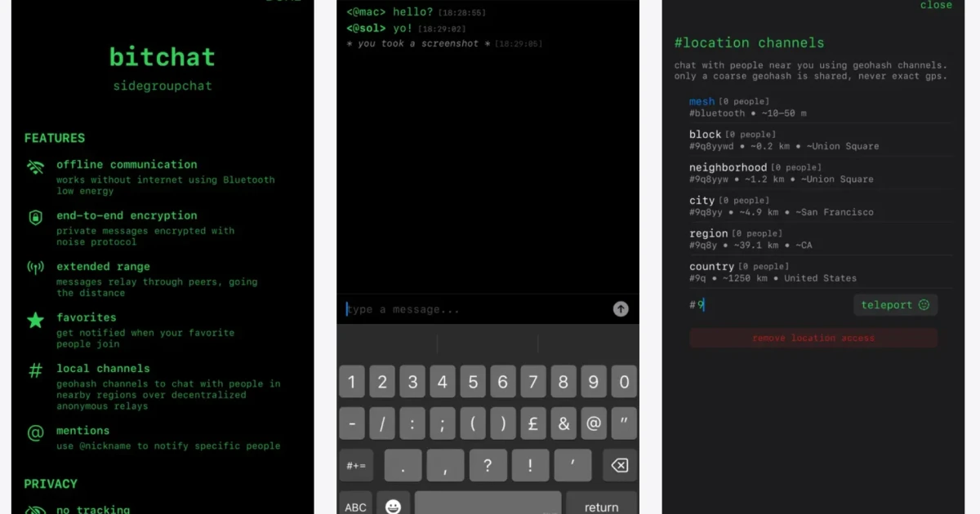Switch keyboard to #+= symbols
This screenshot has width=980, height=514.
pos(356,466)
